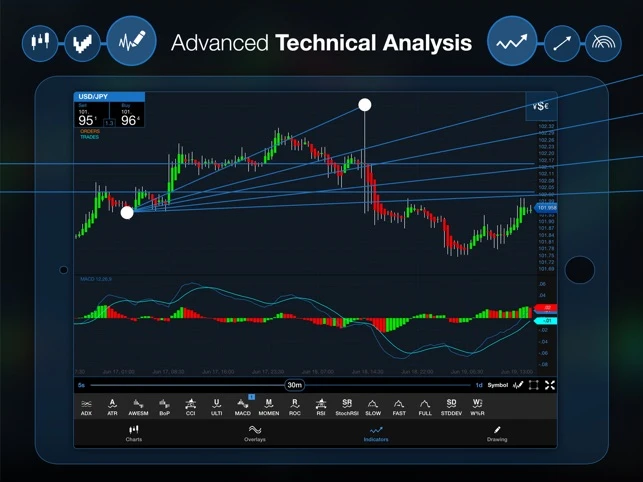
Task: Toggle TRADES display label
Action: (x=89, y=137)
